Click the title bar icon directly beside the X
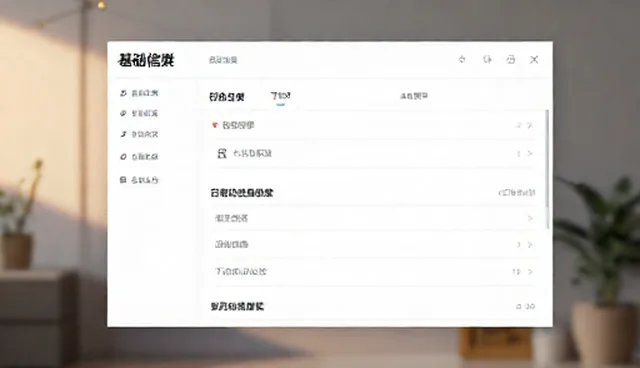This screenshot has width=640, height=368. [511, 60]
